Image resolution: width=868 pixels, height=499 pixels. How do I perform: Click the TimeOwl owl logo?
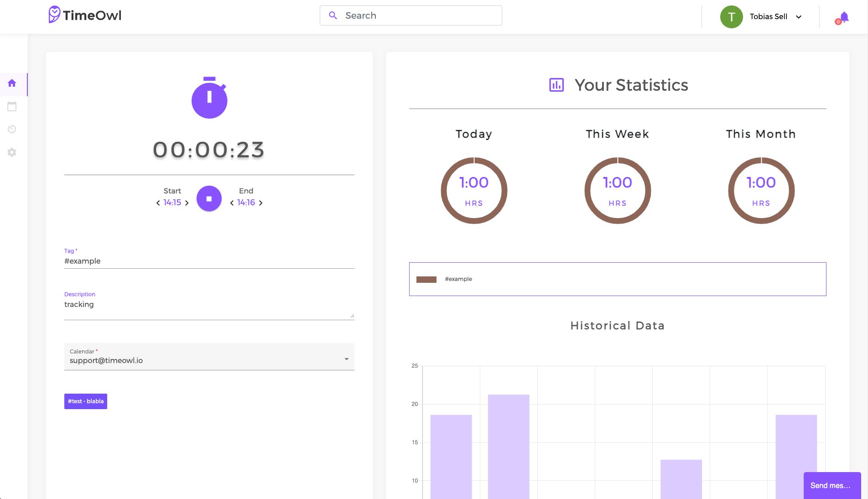54,15
